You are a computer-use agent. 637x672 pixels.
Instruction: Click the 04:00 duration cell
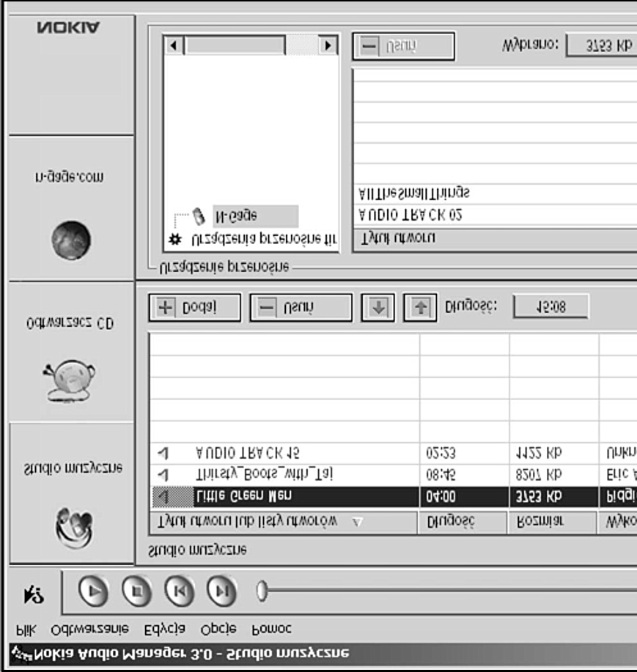click(464, 497)
